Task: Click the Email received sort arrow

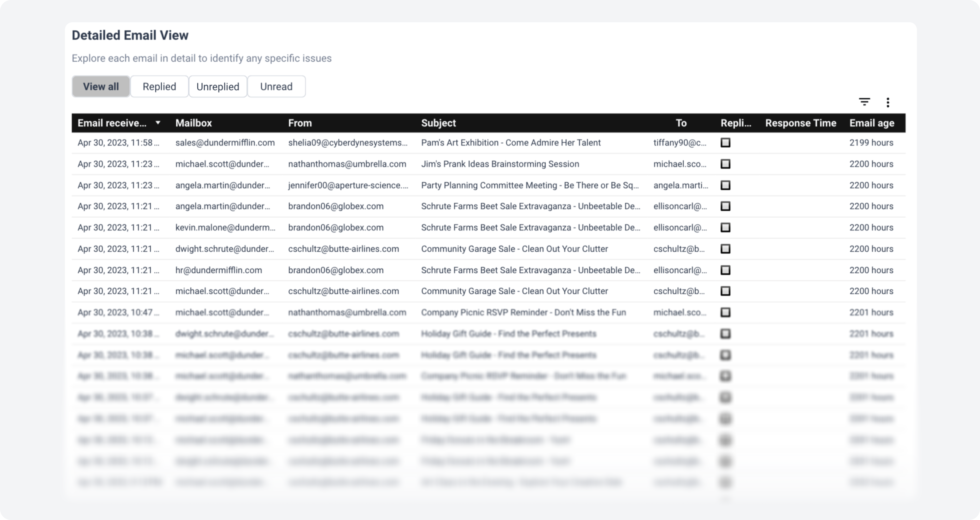Action: click(158, 123)
